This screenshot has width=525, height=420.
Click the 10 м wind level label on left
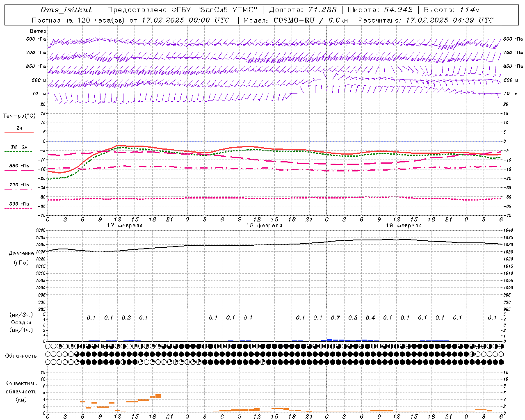point(40,94)
